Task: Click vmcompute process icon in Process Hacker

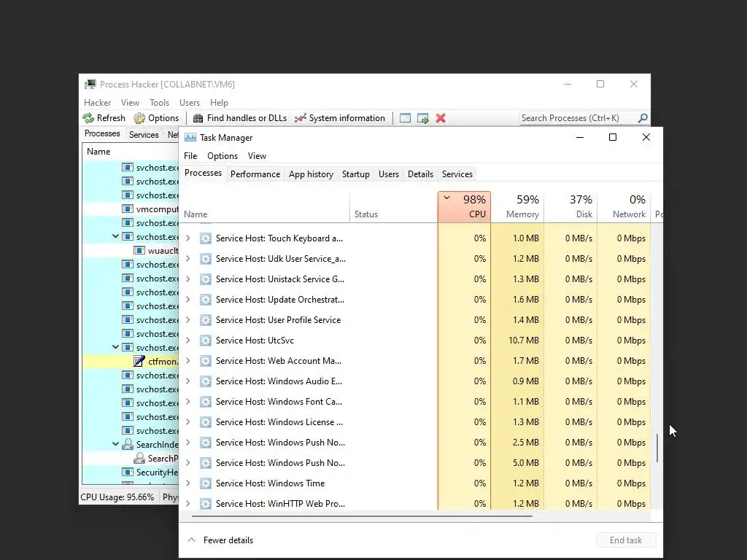Action: pyautogui.click(x=127, y=209)
